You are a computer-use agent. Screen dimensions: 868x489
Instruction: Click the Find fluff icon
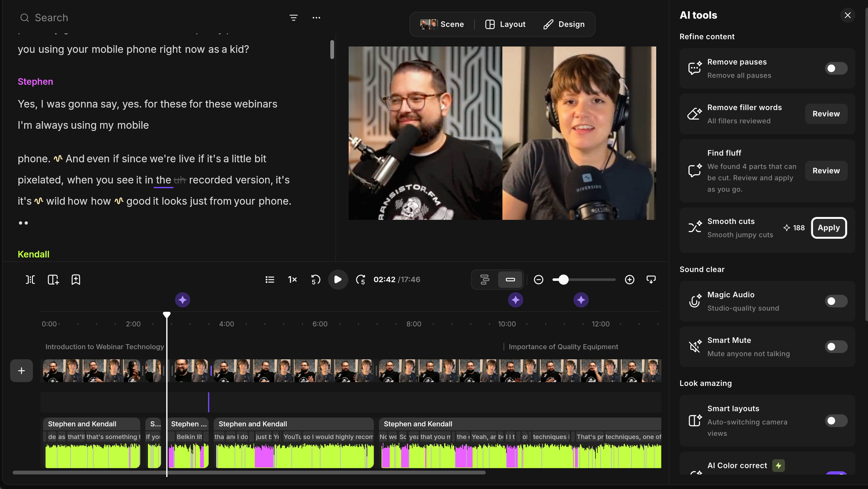pos(695,171)
